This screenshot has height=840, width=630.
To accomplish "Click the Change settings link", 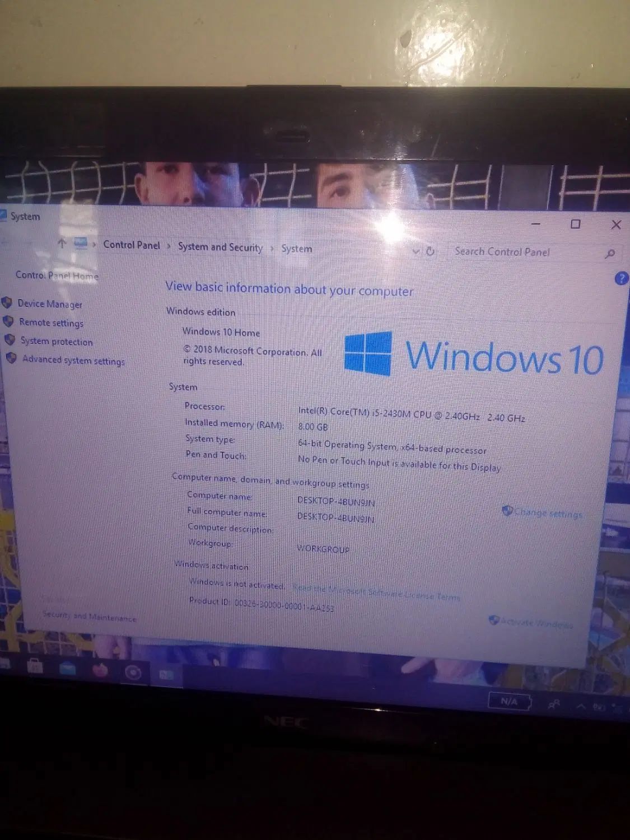I will (548, 512).
